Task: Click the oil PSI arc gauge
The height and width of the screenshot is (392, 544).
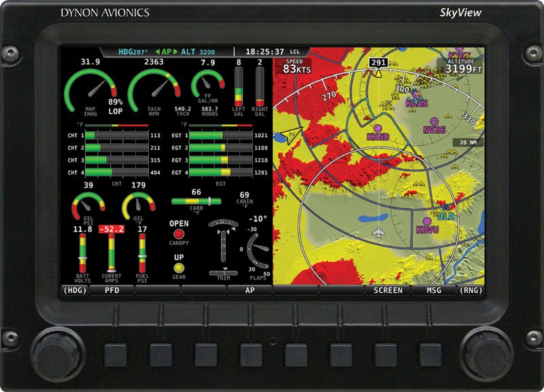Action: (88, 205)
